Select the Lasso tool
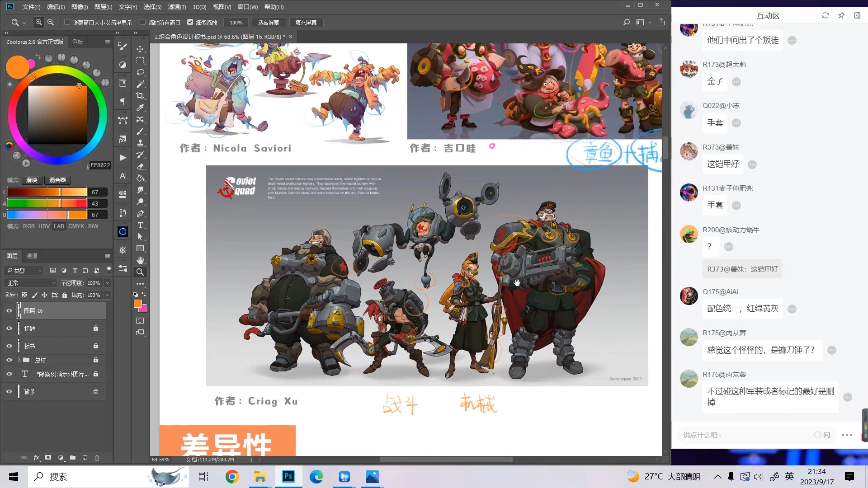The image size is (868, 488). pyautogui.click(x=140, y=72)
